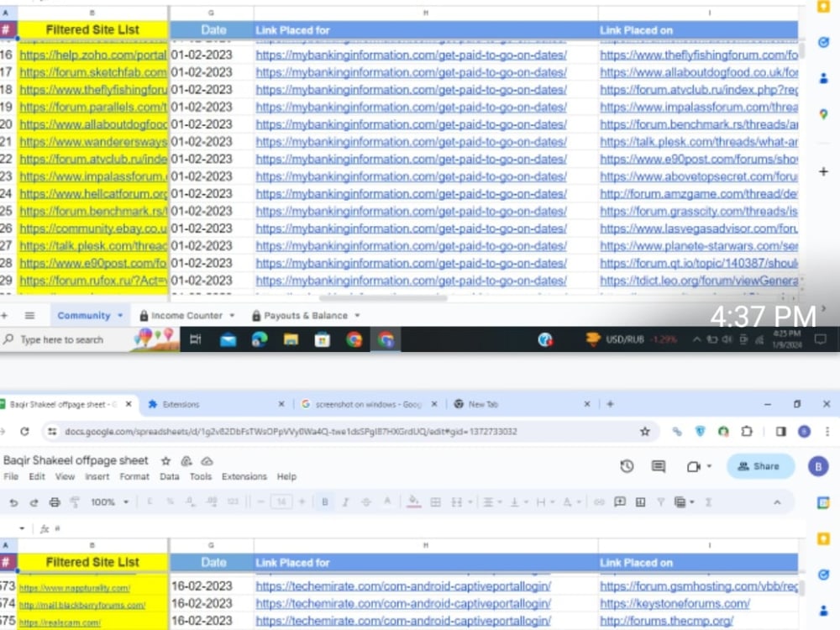Open the Data menu

pyautogui.click(x=170, y=476)
